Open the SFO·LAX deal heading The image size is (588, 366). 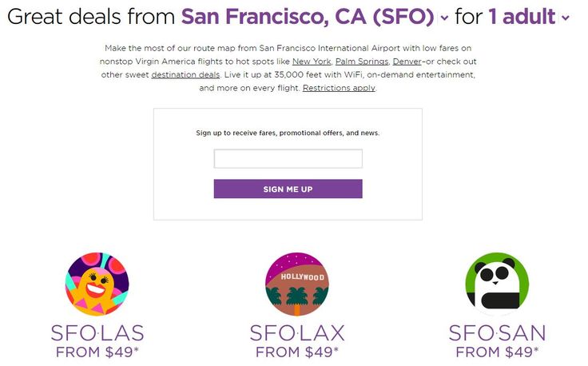tap(297, 333)
